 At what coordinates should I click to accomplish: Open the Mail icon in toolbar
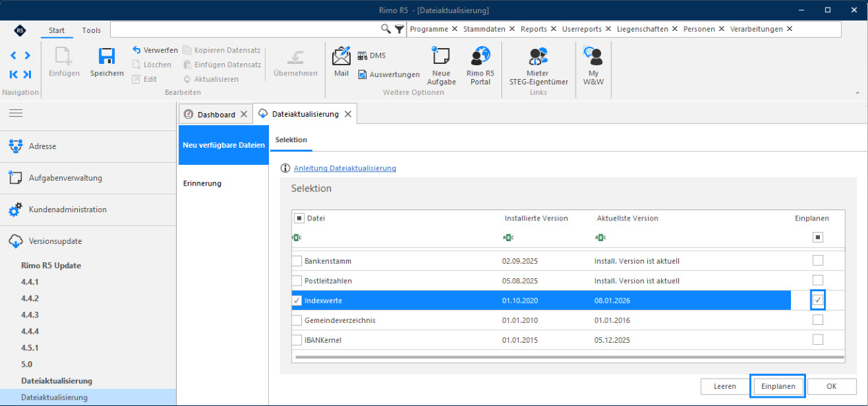[x=341, y=56]
